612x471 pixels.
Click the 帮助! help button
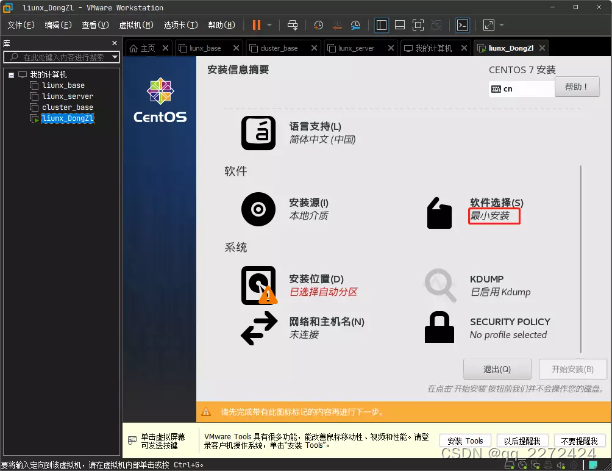pyautogui.click(x=577, y=87)
